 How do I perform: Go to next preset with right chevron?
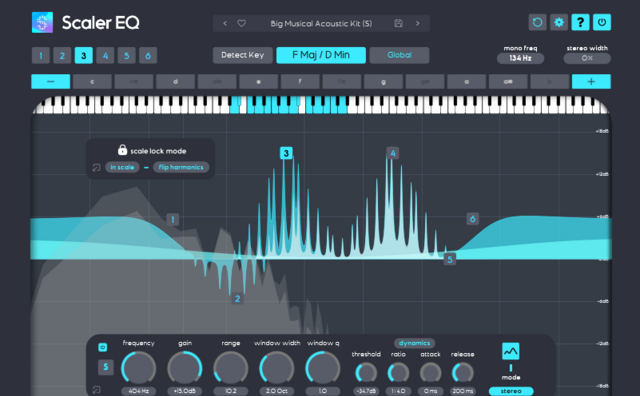coord(418,23)
